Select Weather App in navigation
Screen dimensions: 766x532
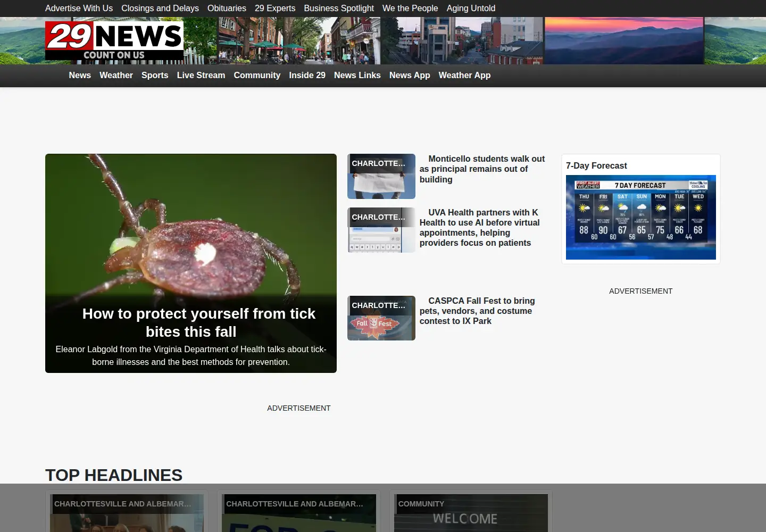click(x=464, y=76)
